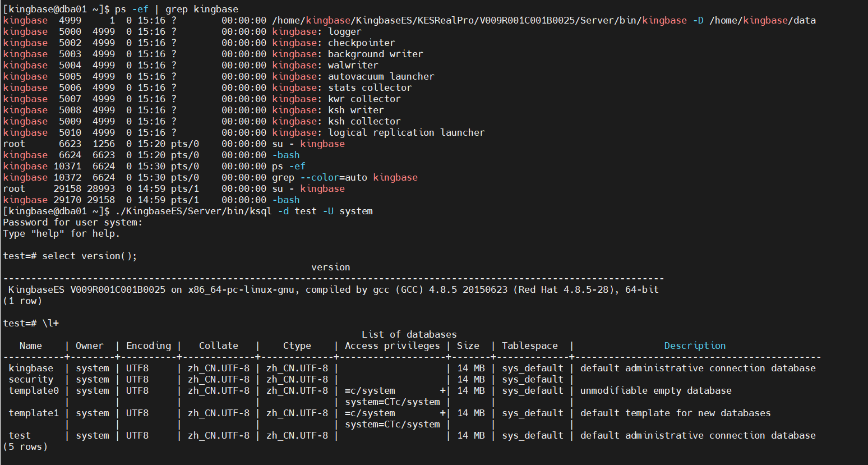Viewport: 868px width, 465px height.
Task: Click the 'test' database name cell
Action: click(x=20, y=435)
